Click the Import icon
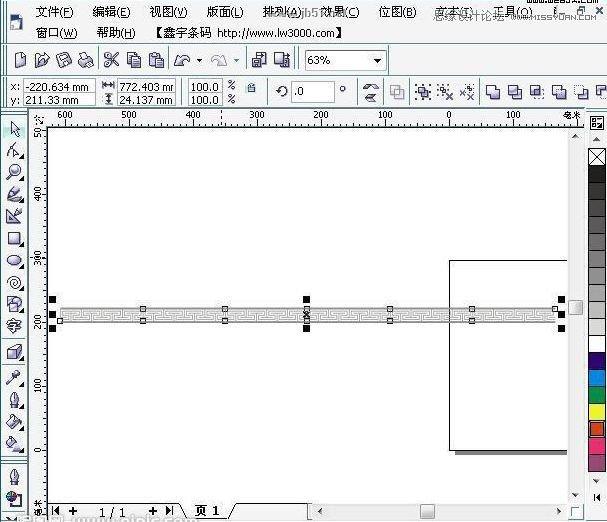This screenshot has height=522, width=607. click(259, 60)
